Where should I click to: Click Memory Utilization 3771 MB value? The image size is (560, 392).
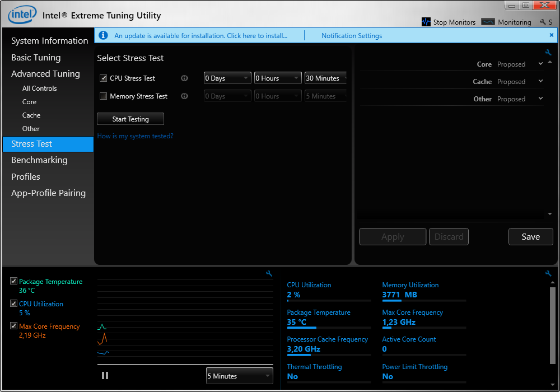click(400, 295)
